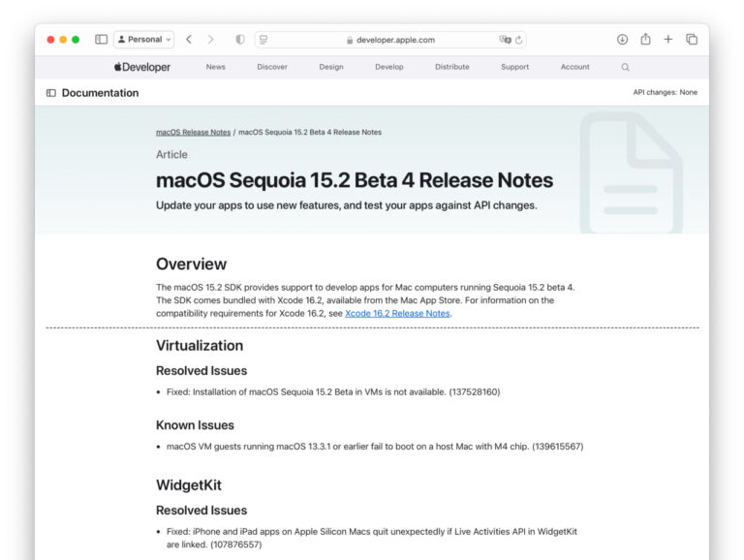Open the Share menu
Viewport: 744px width, 560px height.
[645, 40]
